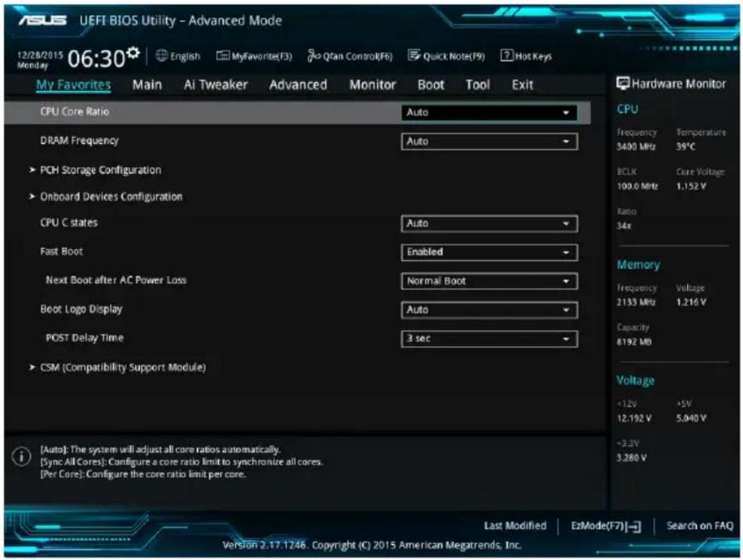Click the +3.3V reading 3.280 V
The height and width of the screenshot is (560, 743).
tap(631, 458)
